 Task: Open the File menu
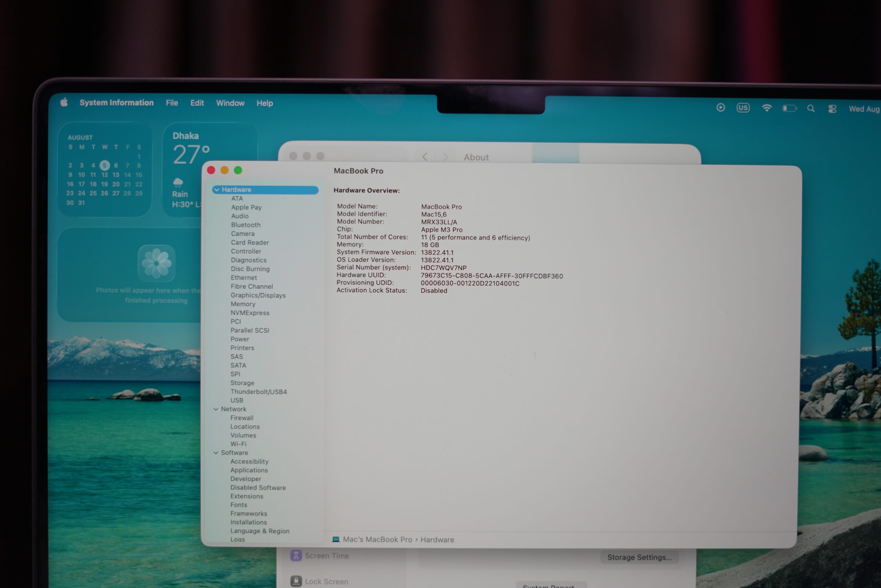pos(172,103)
